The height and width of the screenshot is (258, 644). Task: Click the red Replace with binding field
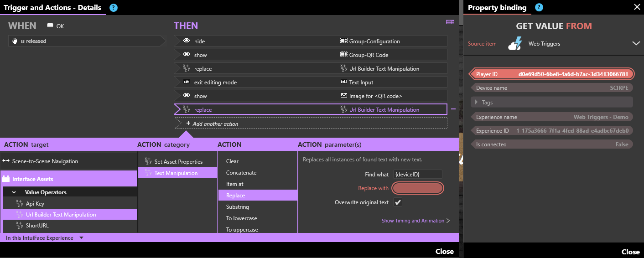point(418,188)
